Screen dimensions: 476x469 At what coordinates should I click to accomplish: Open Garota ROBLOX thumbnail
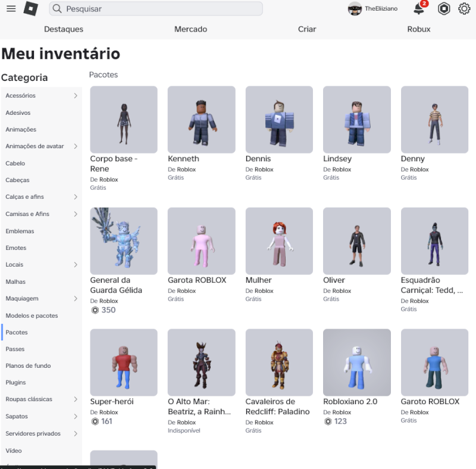(201, 241)
